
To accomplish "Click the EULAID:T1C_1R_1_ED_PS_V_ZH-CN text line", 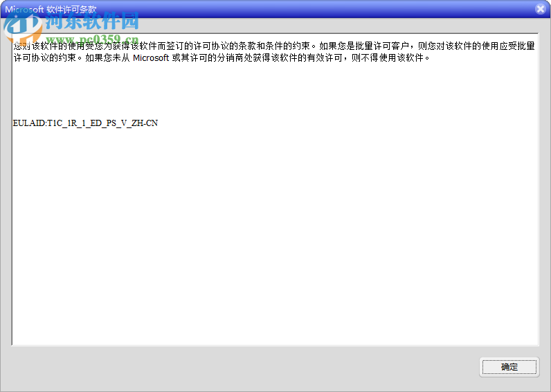I will [85, 123].
